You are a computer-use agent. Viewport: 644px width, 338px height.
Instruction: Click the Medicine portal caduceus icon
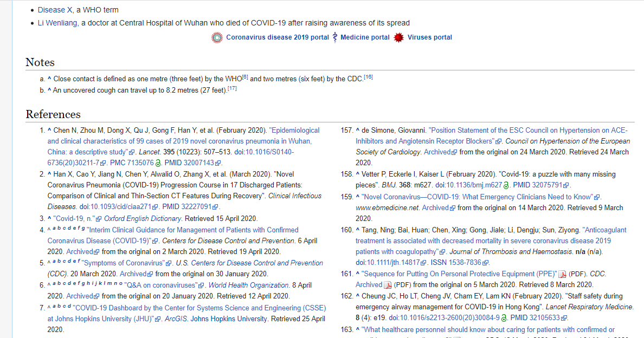pos(334,38)
